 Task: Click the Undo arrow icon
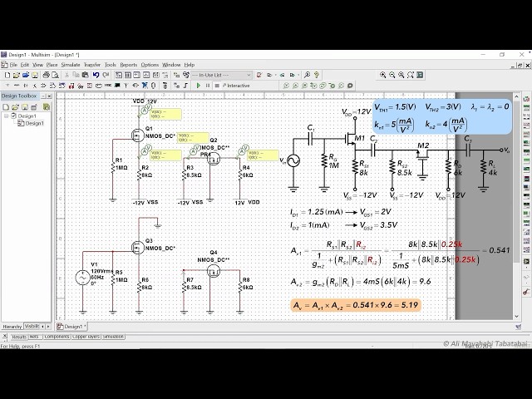point(96,75)
